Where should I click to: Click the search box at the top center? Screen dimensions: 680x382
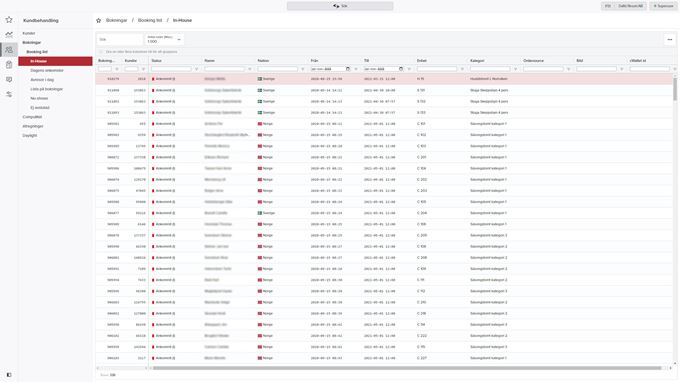340,6
